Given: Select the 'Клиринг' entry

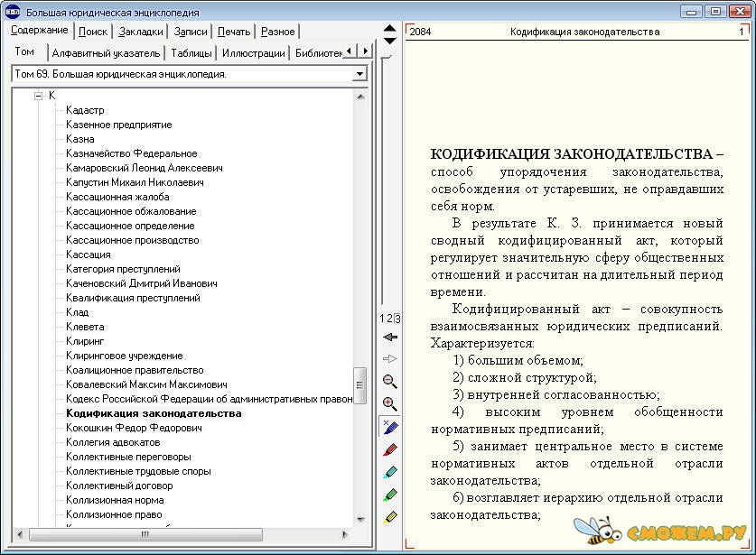Looking at the screenshot, I should [85, 342].
